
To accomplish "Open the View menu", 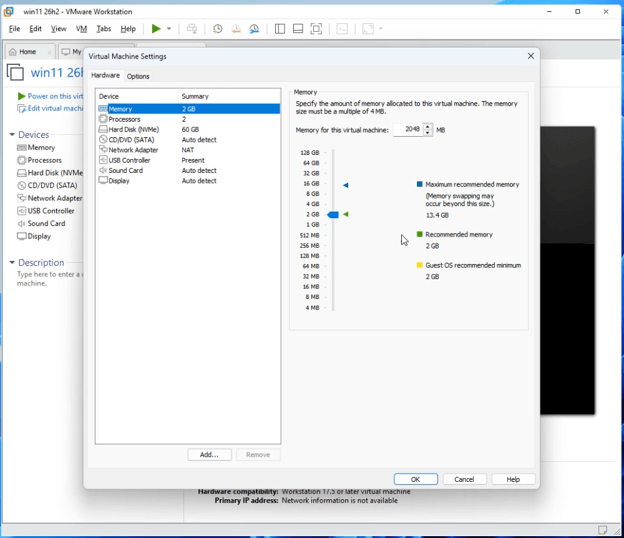I will pyautogui.click(x=58, y=29).
